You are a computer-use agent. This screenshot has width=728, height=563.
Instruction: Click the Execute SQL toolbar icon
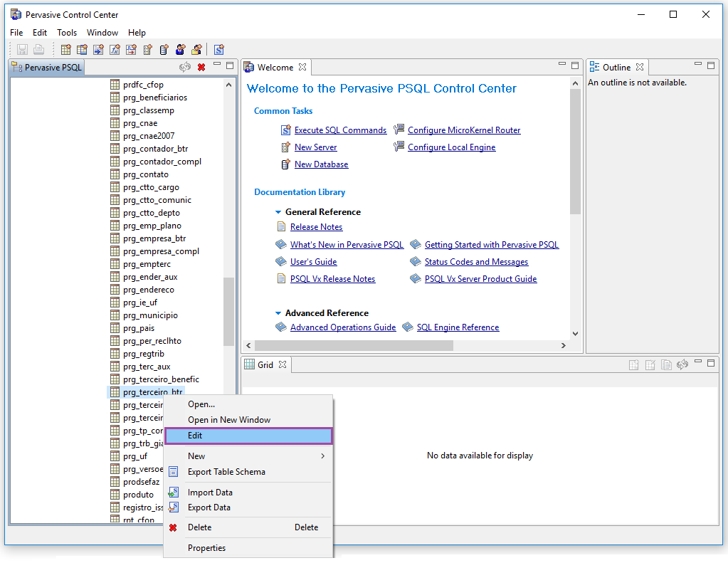(x=219, y=50)
